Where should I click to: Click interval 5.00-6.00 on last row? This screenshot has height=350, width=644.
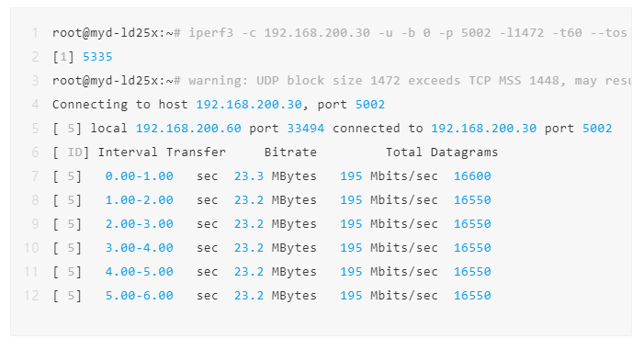click(x=140, y=296)
